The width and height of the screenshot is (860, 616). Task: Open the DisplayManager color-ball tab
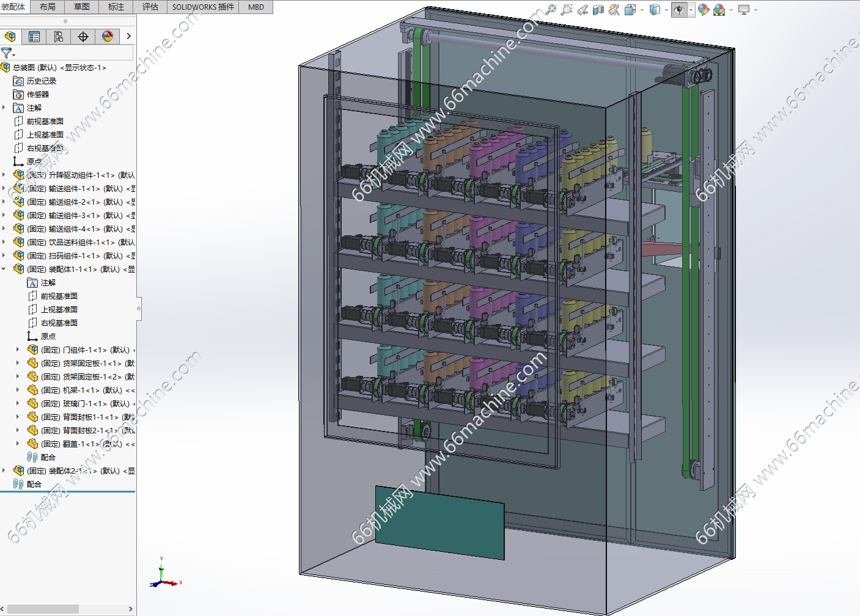pyautogui.click(x=108, y=37)
